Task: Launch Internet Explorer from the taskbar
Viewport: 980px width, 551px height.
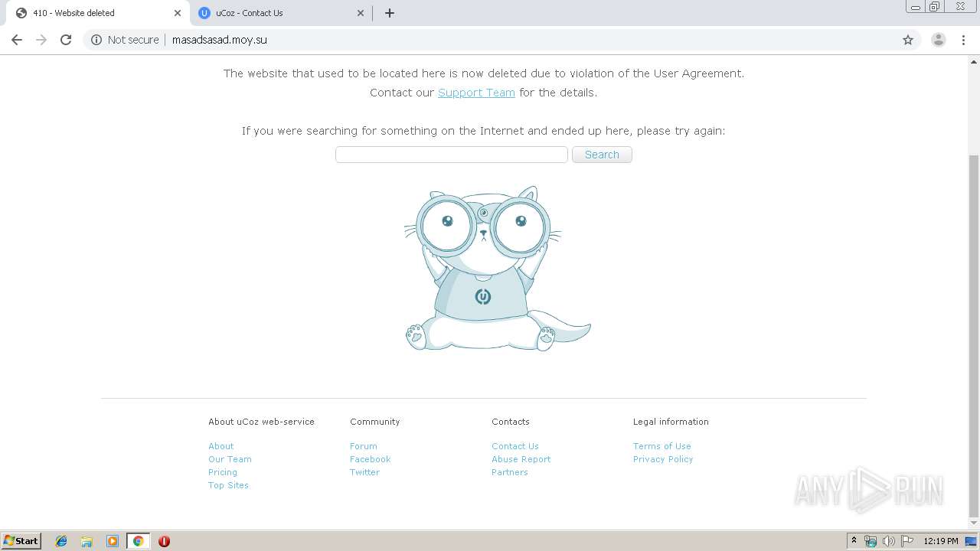Action: click(61, 541)
